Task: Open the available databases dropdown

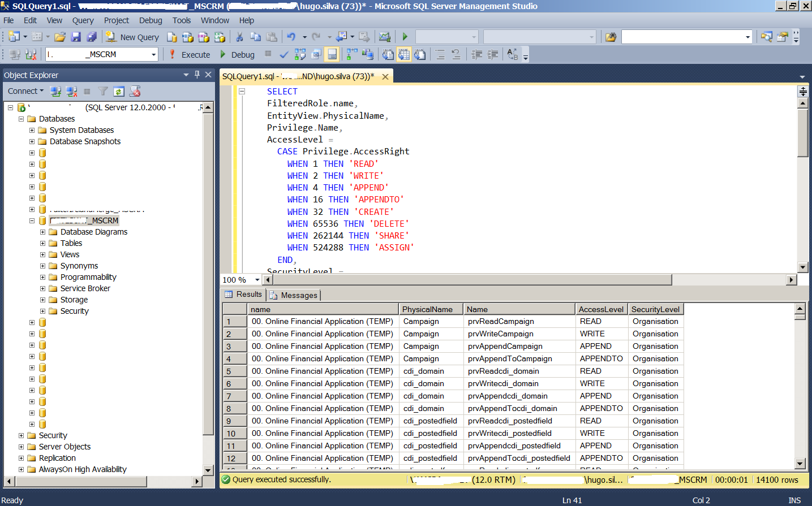Action: 153,54
